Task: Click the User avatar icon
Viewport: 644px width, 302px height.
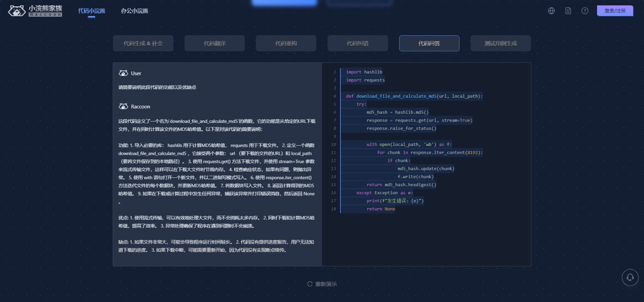Action: coord(123,73)
